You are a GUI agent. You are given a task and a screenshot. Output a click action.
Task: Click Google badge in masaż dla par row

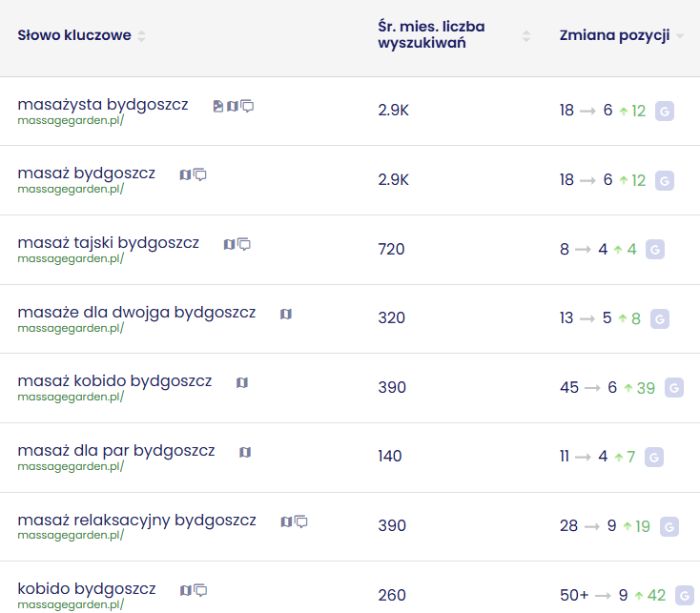654,458
